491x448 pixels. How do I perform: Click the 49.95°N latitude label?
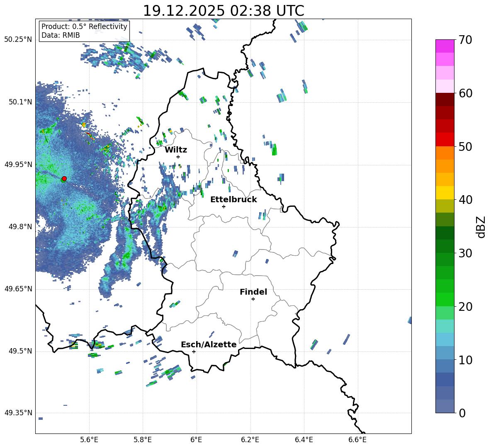click(19, 165)
